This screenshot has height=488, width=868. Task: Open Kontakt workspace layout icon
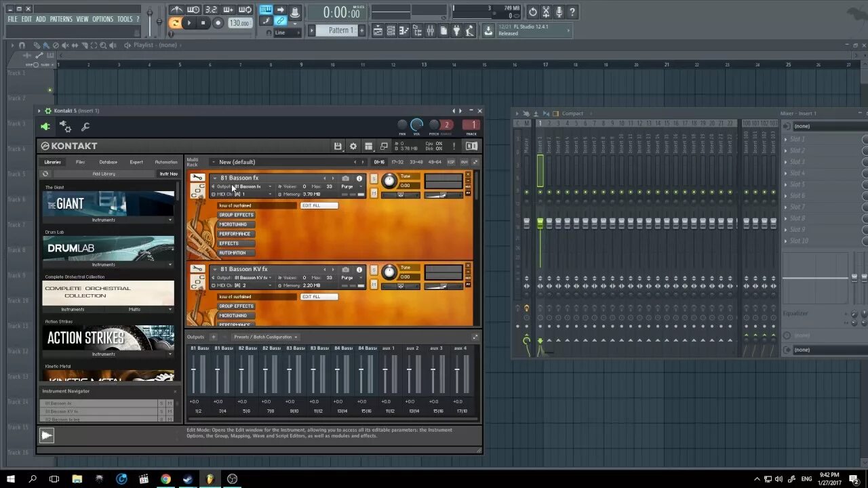click(368, 146)
